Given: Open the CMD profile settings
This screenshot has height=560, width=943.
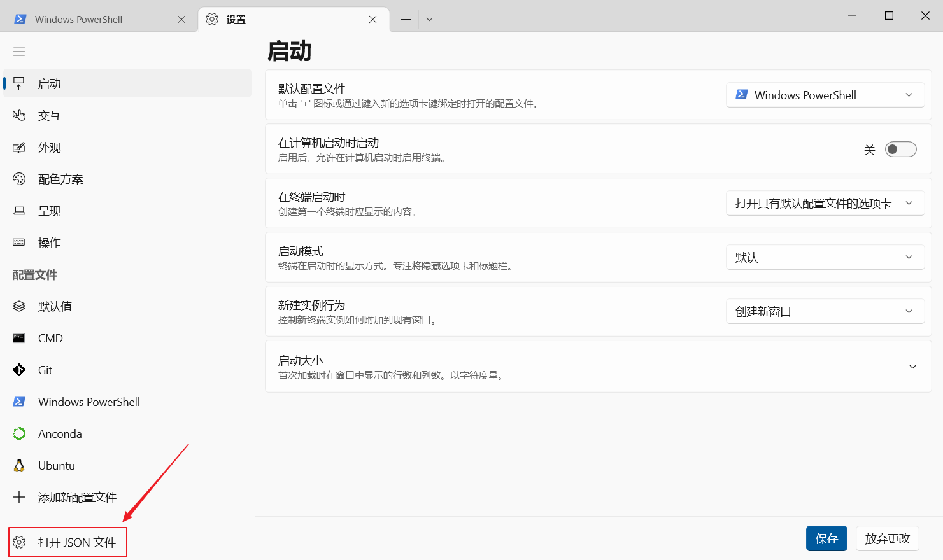Looking at the screenshot, I should coord(127,338).
